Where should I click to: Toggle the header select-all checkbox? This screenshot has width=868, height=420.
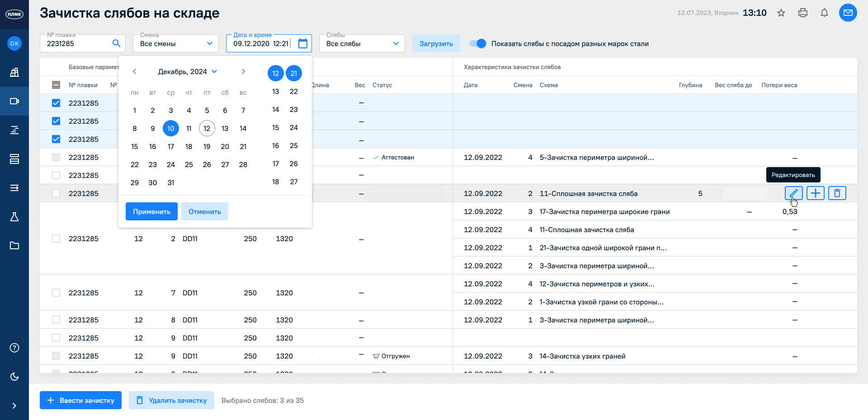tap(56, 85)
